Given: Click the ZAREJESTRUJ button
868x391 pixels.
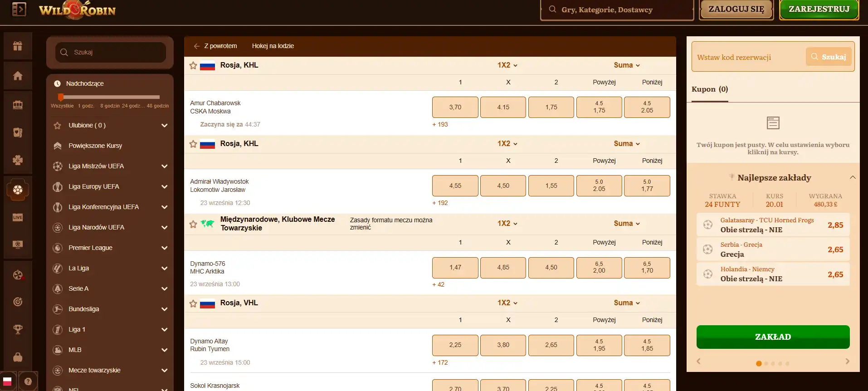Looking at the screenshot, I should coord(819,9).
